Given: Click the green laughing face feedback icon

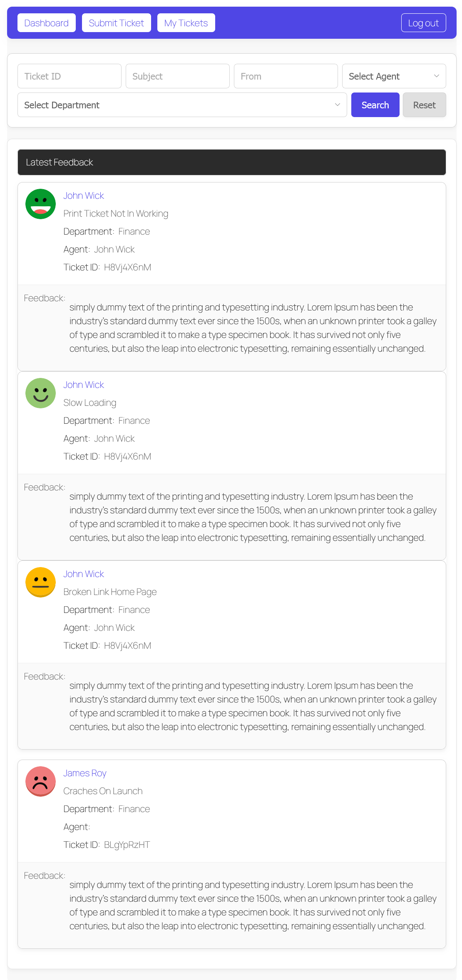Looking at the screenshot, I should (x=40, y=204).
